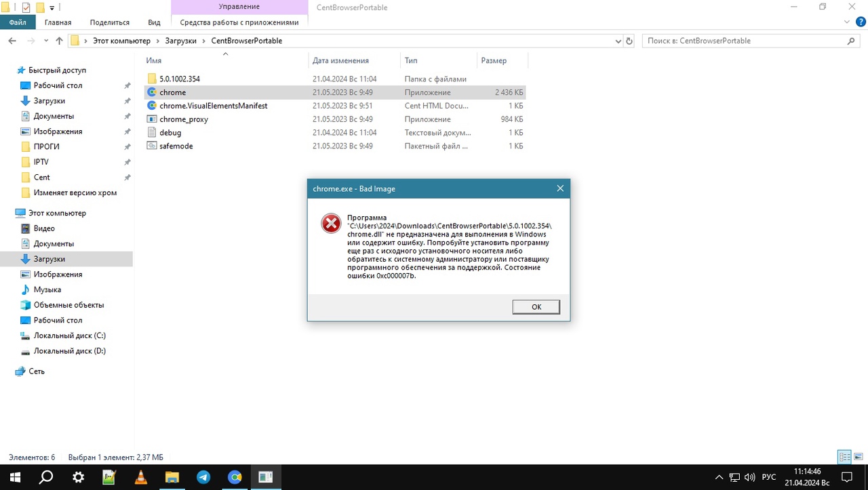Open Изменяет версию хром folder
868x490 pixels.
[75, 192]
